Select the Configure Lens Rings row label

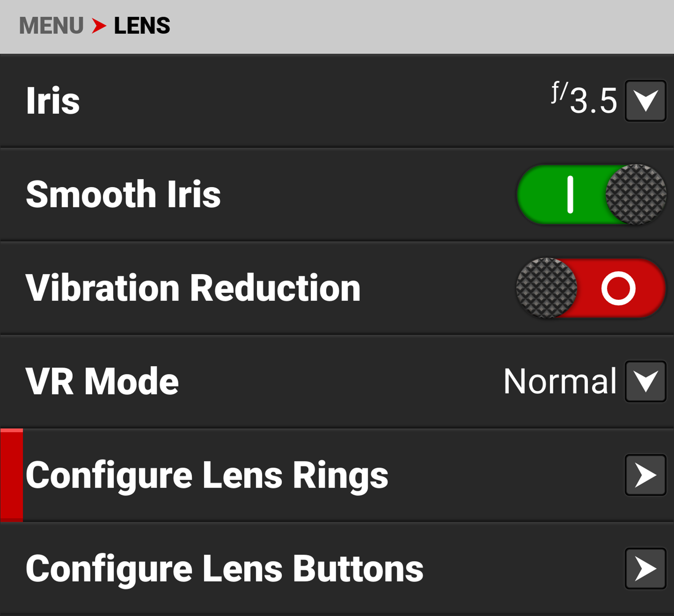tap(207, 476)
